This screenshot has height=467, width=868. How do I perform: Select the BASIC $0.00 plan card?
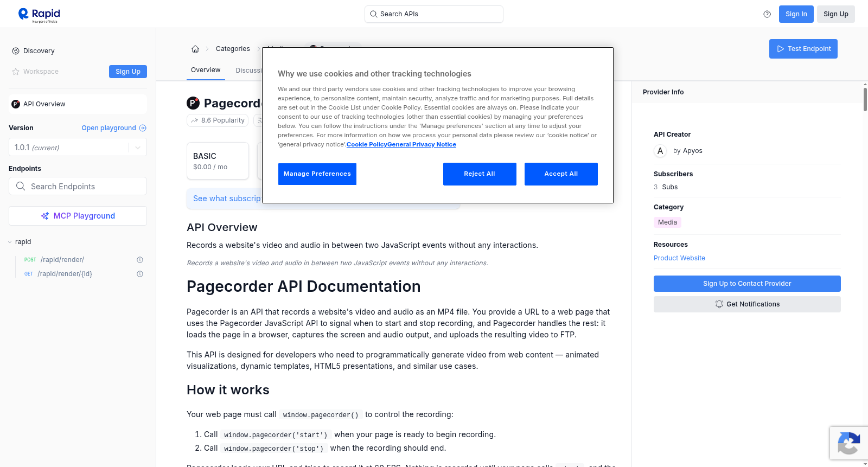click(x=218, y=161)
